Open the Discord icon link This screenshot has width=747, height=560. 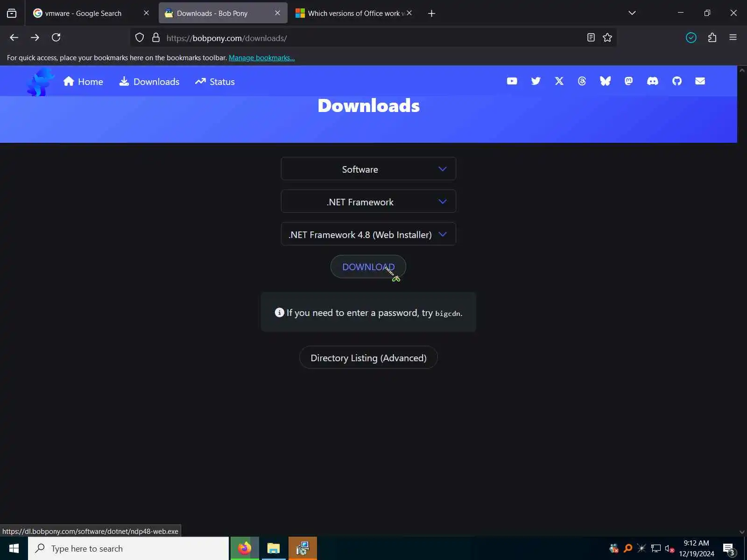pyautogui.click(x=652, y=81)
